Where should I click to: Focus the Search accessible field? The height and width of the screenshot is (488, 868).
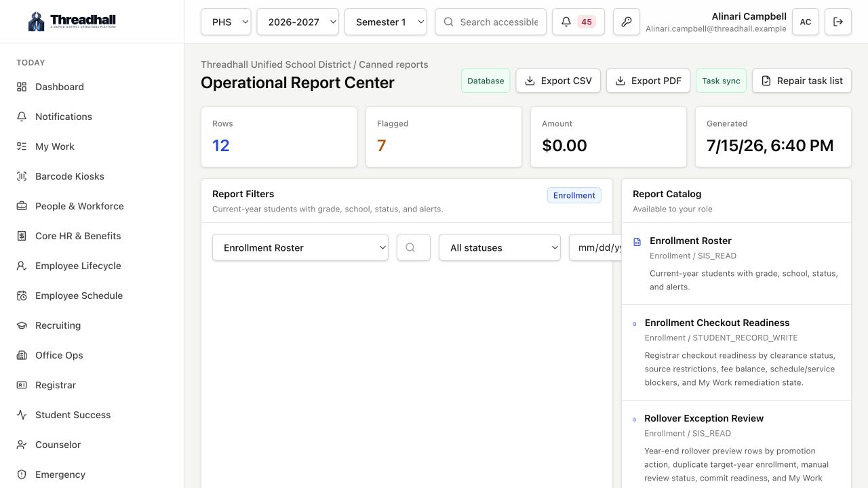click(x=491, y=22)
